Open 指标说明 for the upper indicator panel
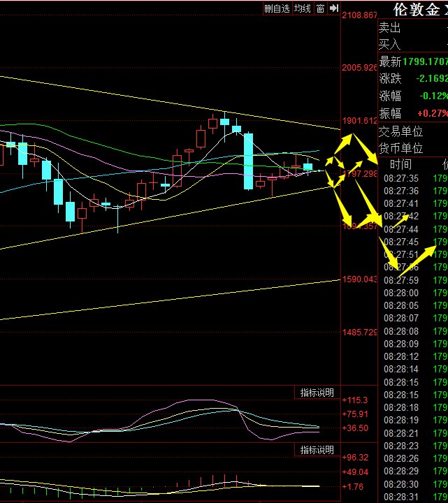Image resolution: width=448 pixels, height=503 pixels. pos(317,393)
